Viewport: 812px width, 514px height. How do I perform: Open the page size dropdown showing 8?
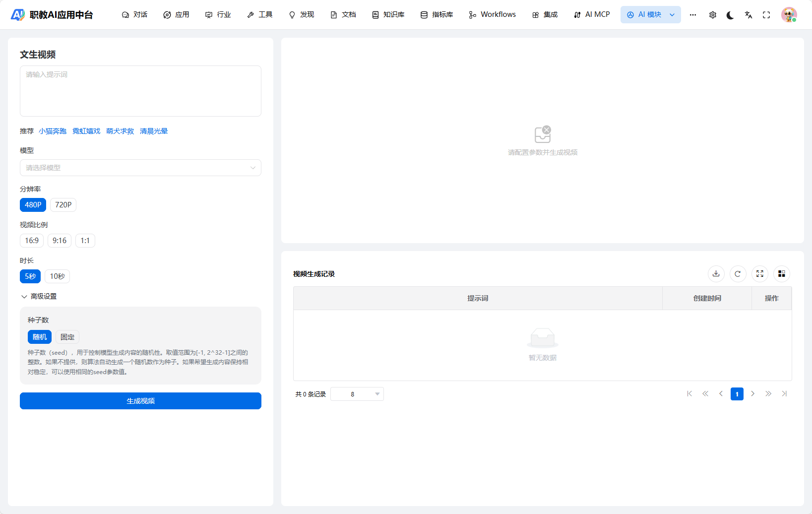point(357,393)
